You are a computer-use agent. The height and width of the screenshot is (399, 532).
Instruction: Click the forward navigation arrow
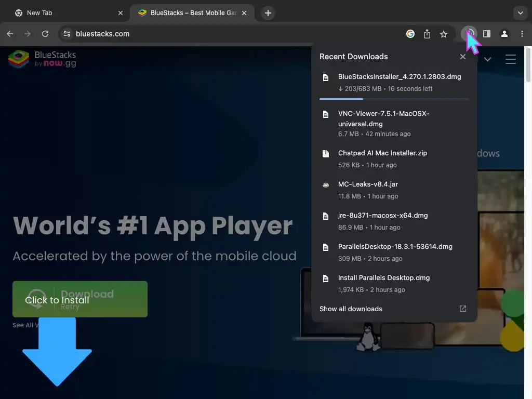tap(28, 34)
